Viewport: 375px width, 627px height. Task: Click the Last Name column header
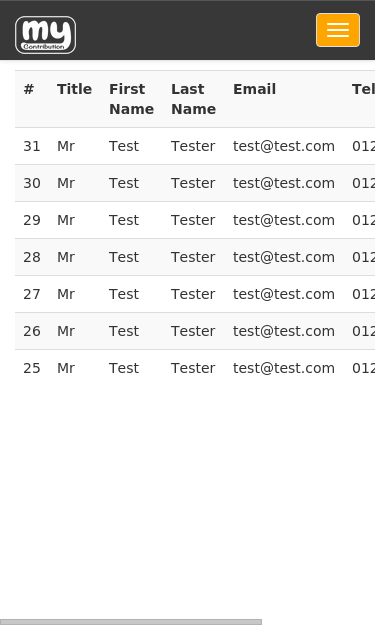pos(193,99)
